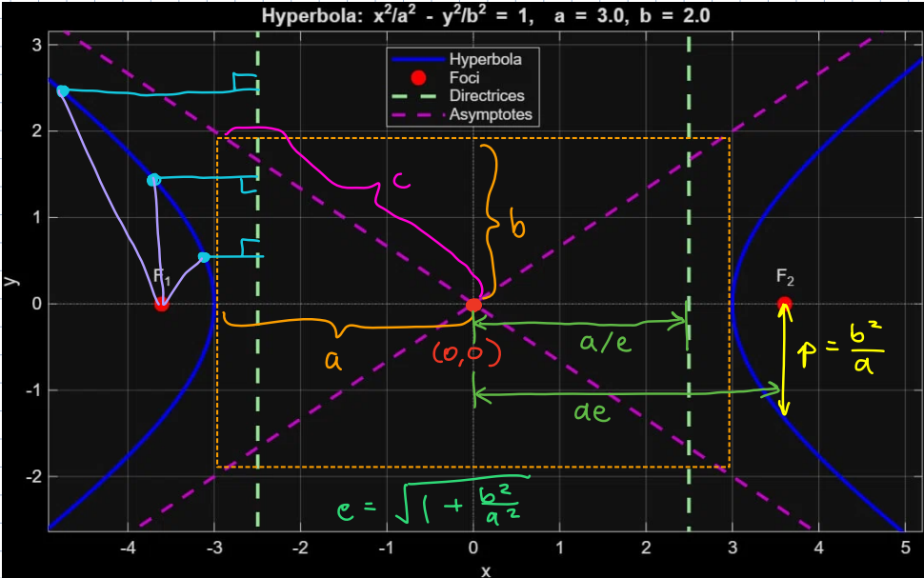This screenshot has width=924, height=578.
Task: Click the F1 focus label
Action: [162, 276]
